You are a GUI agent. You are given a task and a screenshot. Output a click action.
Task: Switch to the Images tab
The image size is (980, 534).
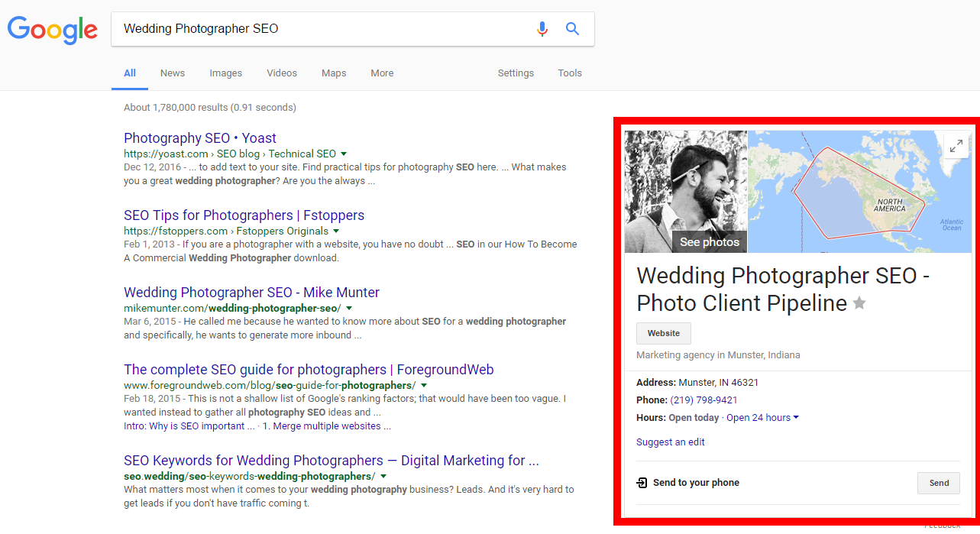point(226,73)
